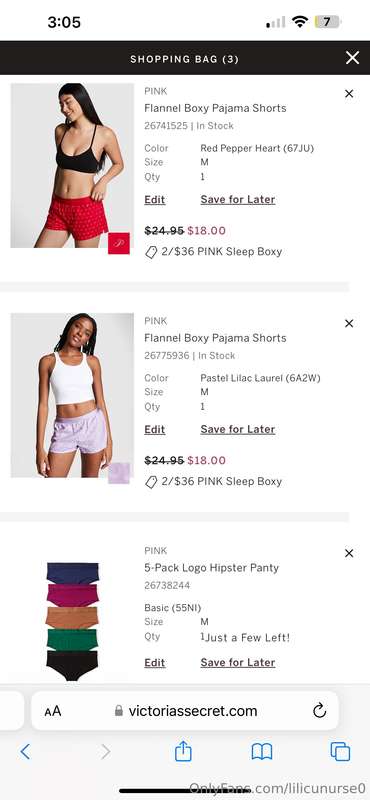Select the pastel lilac pattern swatch
Image resolution: width=370 pixels, height=800 pixels.
click(119, 473)
